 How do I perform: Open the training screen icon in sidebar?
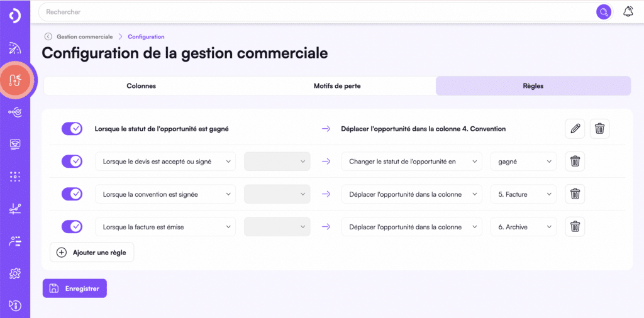coord(15,145)
